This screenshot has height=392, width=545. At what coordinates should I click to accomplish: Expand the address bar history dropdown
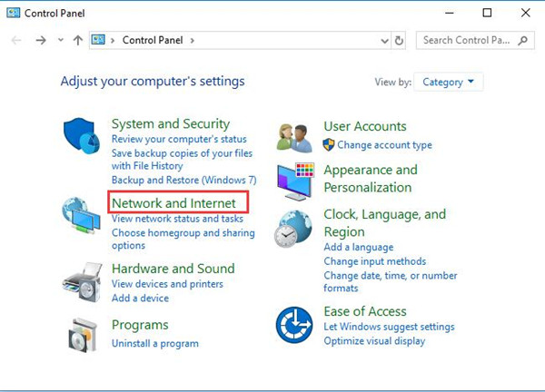(x=384, y=41)
